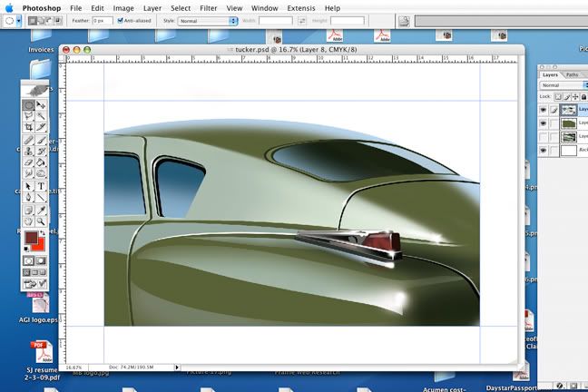588x392 pixels.
Task: Select the Smudge tool
Action: (28, 173)
